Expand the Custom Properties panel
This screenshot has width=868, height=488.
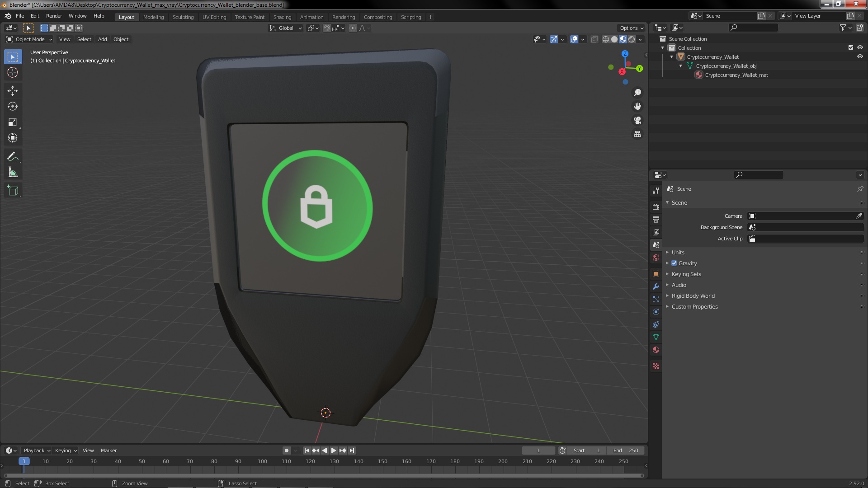click(694, 306)
